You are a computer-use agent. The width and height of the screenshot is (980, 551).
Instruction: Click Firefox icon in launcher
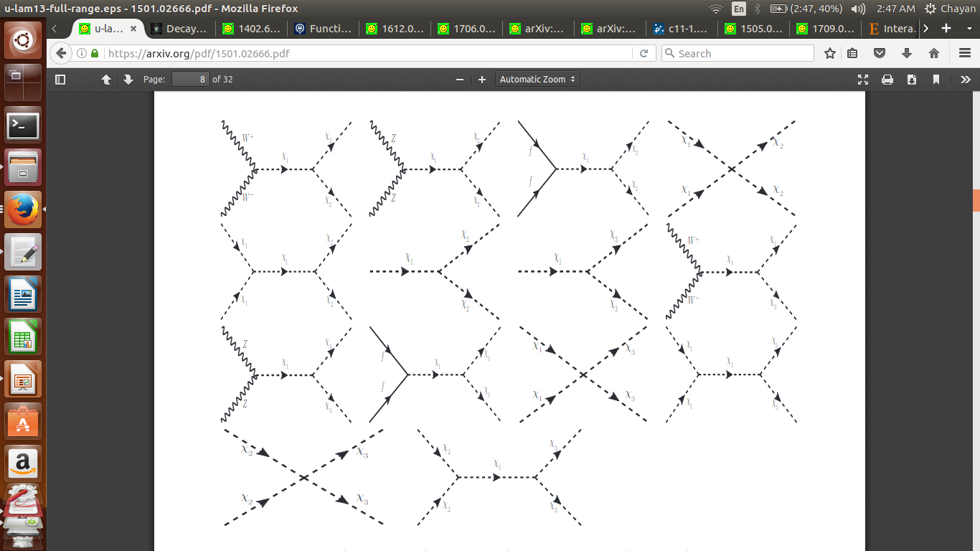[x=23, y=209]
